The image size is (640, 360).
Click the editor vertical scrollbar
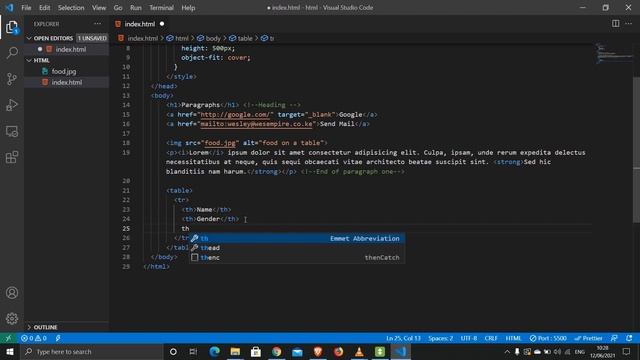click(636, 149)
